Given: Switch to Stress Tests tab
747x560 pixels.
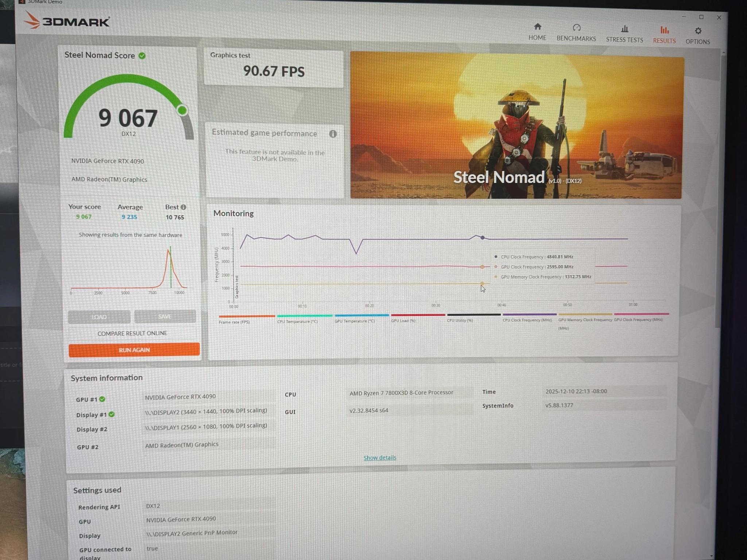Looking at the screenshot, I should coord(624,34).
